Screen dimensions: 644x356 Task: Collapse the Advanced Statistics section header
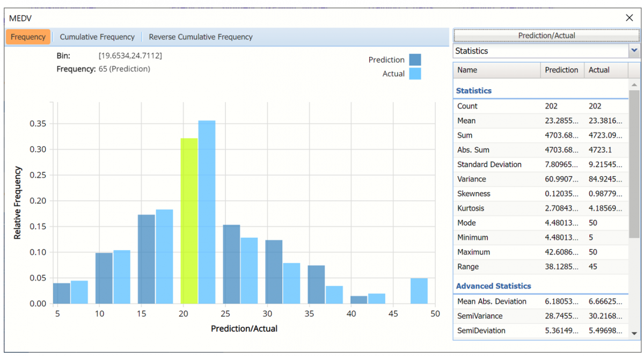(493, 286)
